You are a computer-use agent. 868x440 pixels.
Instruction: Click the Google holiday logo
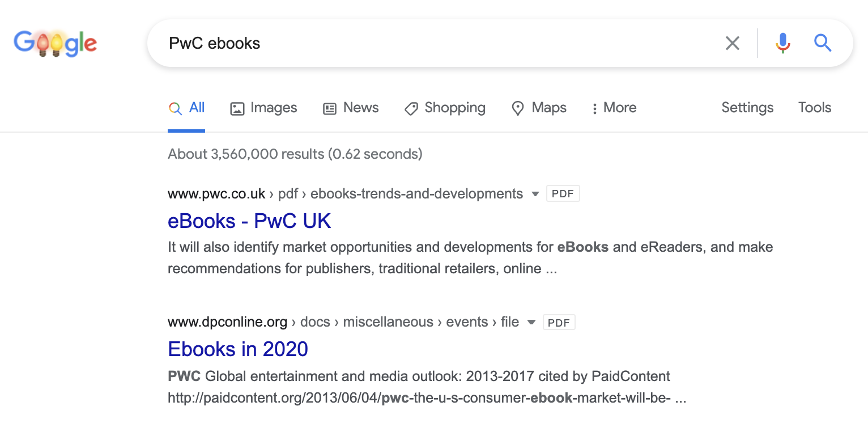pyautogui.click(x=55, y=43)
